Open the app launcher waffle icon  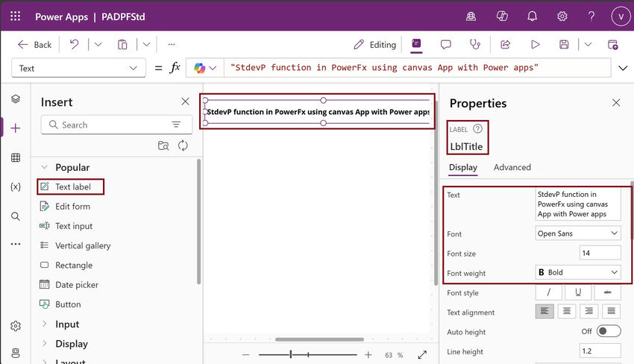[16, 16]
